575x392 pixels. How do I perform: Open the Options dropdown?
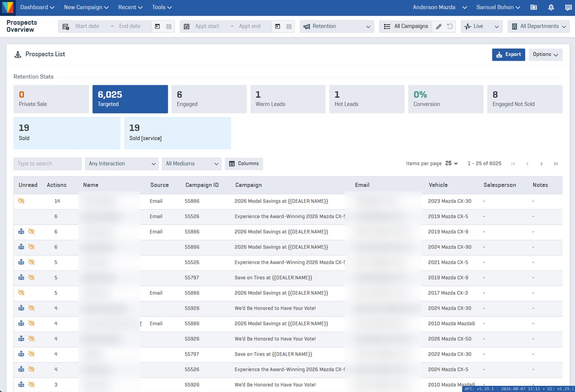pos(545,55)
